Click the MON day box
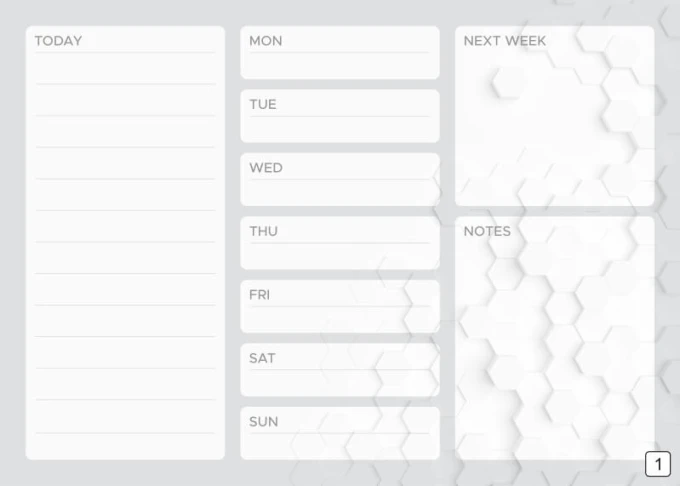The image size is (680, 486). point(340,52)
